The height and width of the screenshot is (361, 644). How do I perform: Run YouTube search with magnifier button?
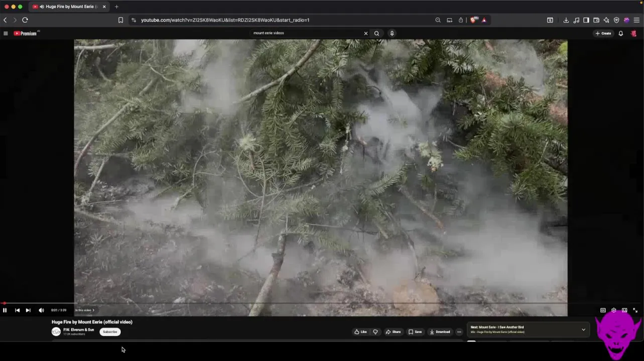[x=376, y=34]
